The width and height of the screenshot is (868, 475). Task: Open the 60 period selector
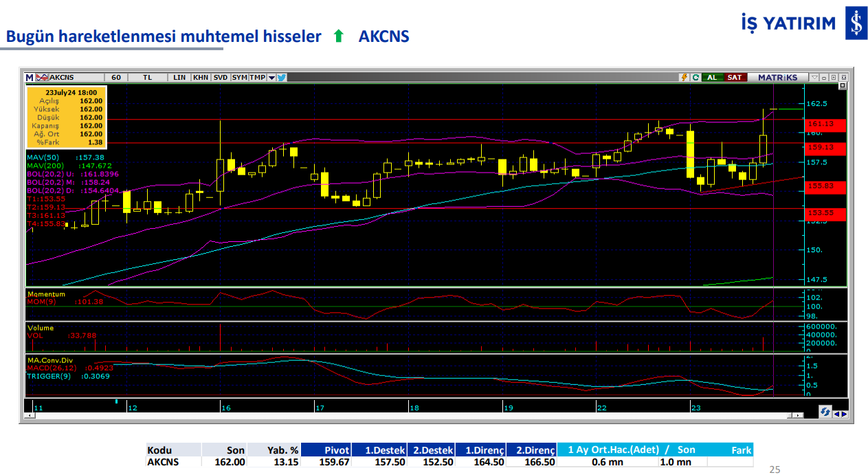click(116, 78)
